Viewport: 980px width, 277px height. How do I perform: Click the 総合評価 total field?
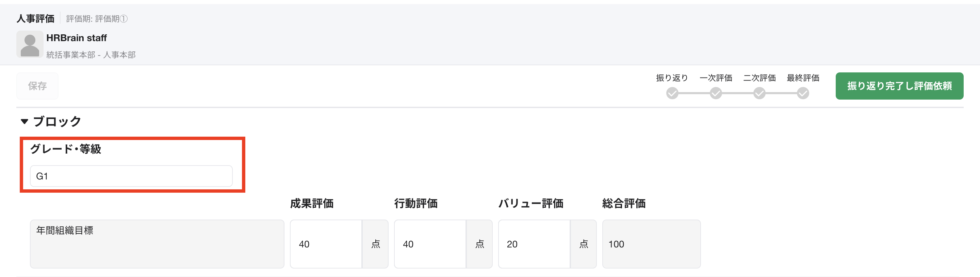(x=651, y=244)
